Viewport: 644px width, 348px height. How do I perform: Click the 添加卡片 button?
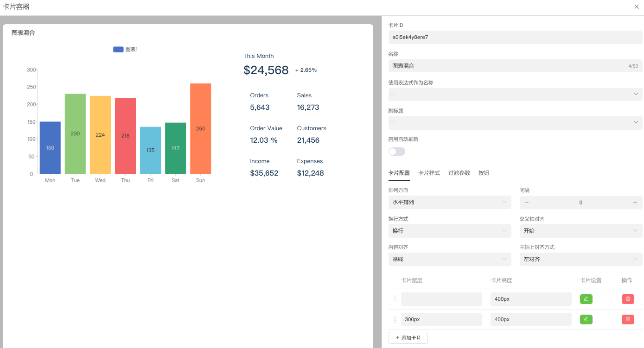coord(408,338)
